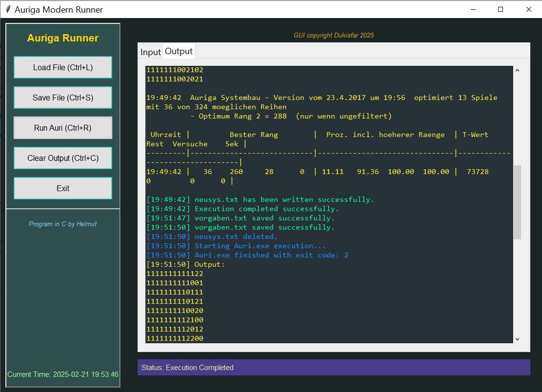The height and width of the screenshot is (392, 542).
Task: Click the "Uhrzeit" column header
Action: click(x=165, y=135)
